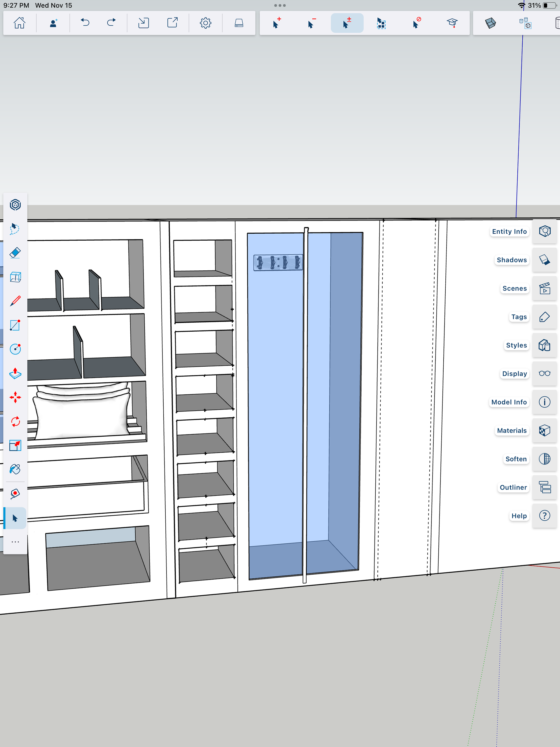Viewport: 560px width, 747px height.
Task: Open the Tags panel
Action: click(x=544, y=317)
